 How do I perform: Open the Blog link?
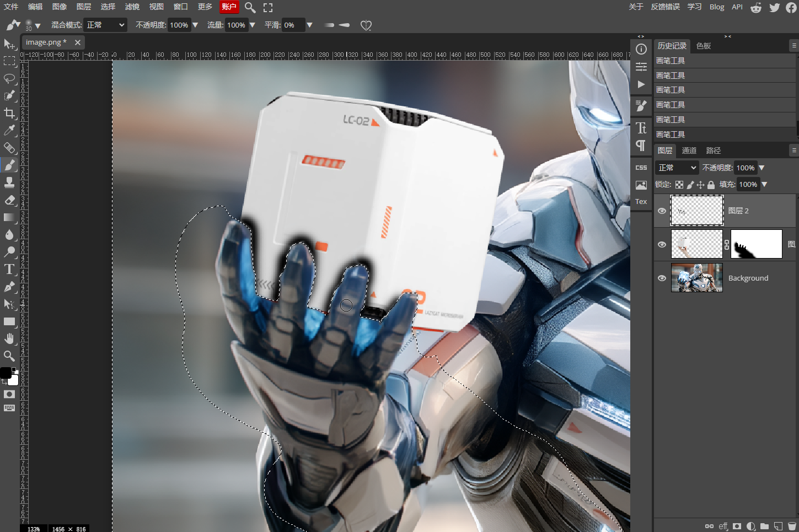717,7
